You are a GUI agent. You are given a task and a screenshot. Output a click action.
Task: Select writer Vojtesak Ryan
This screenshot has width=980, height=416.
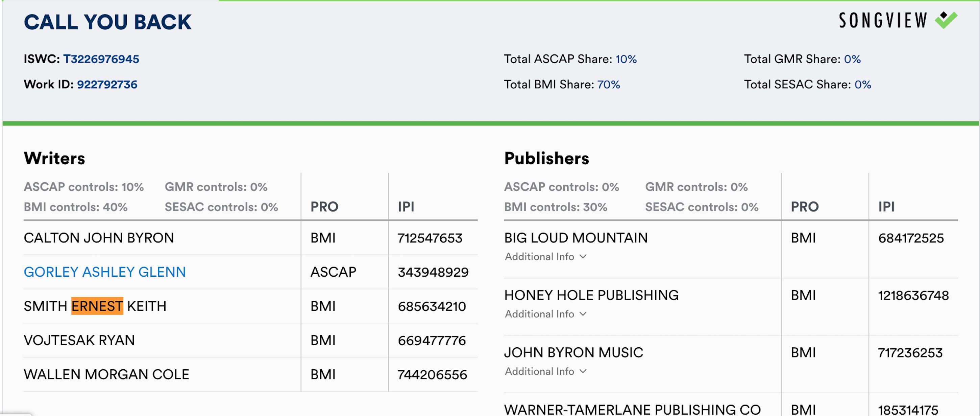pos(79,340)
